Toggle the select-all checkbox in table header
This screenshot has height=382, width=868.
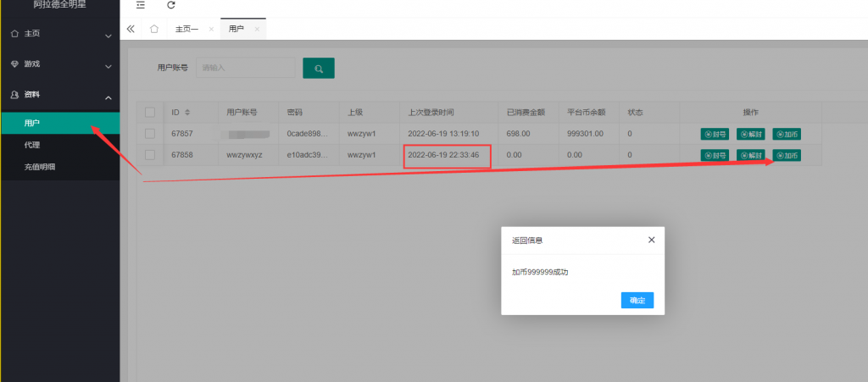pos(150,112)
